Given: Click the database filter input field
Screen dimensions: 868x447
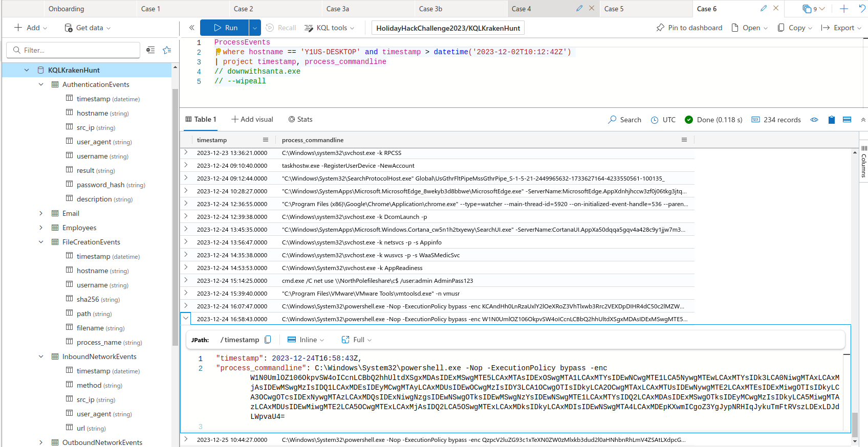Looking at the screenshot, I should click(x=73, y=50).
